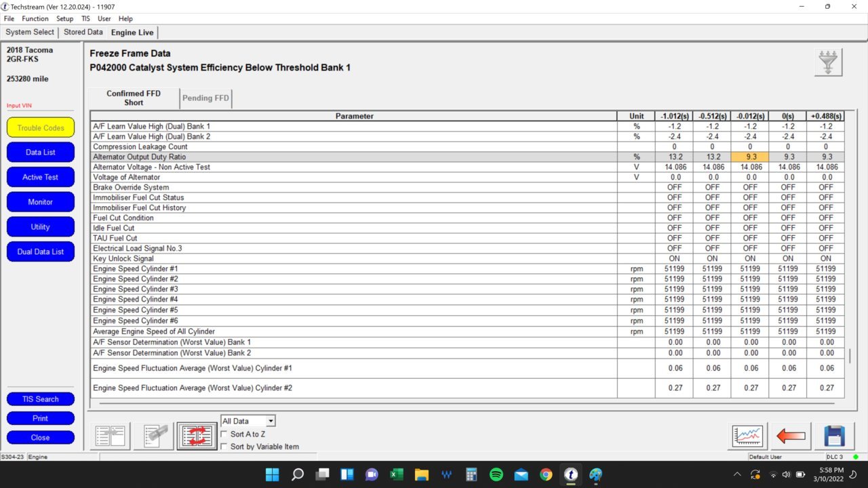The image size is (868, 488).
Task: Select the Techstream taskbar icon
Action: coord(571,474)
